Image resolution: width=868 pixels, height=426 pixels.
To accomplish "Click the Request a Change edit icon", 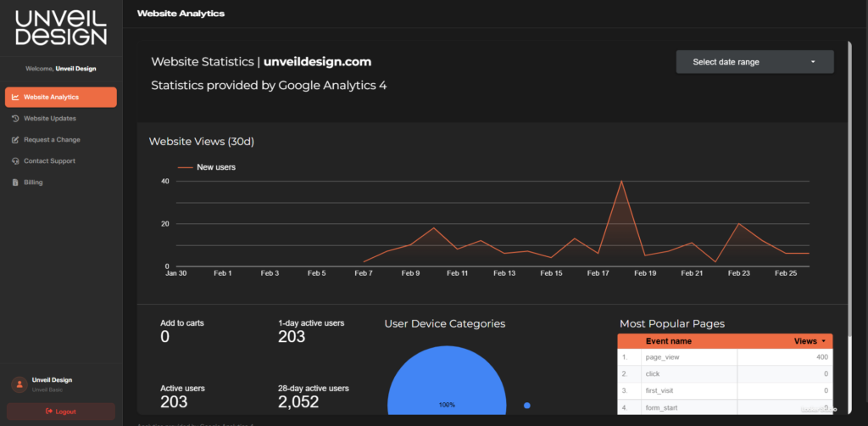I will pyautogui.click(x=15, y=140).
